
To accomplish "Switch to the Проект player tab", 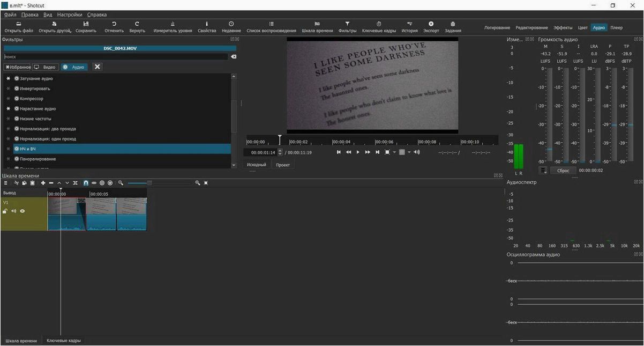I will [x=283, y=165].
